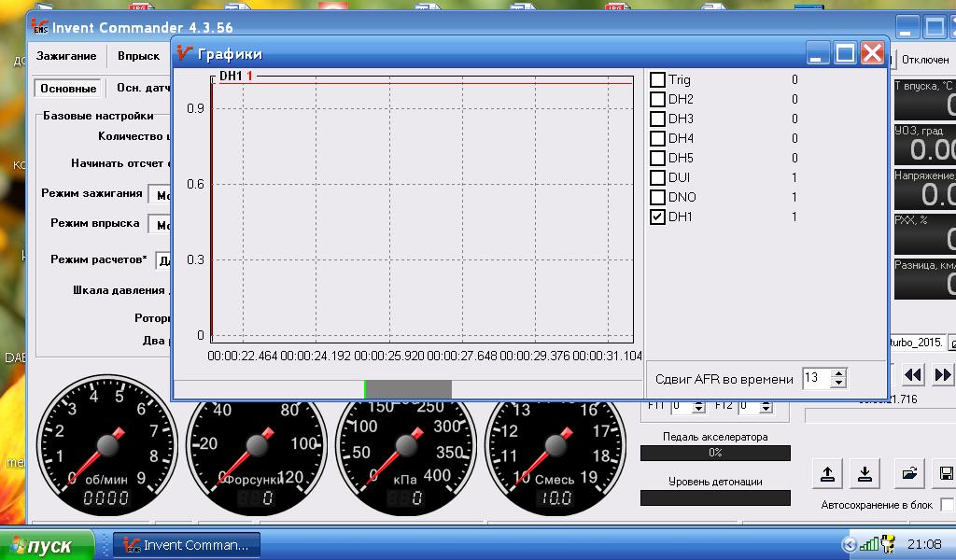Screen dimensions: 956x560
Task: Click the upload-to-unit arrow icon
Action: click(827, 473)
